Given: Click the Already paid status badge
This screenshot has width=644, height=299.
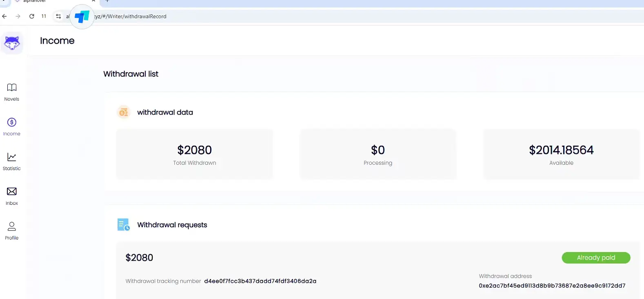Looking at the screenshot, I should click(596, 258).
